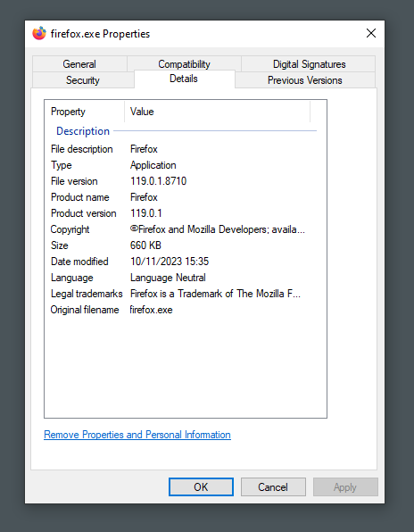Click the Property column header
Image resolution: width=414 pixels, height=532 pixels.
(x=85, y=112)
